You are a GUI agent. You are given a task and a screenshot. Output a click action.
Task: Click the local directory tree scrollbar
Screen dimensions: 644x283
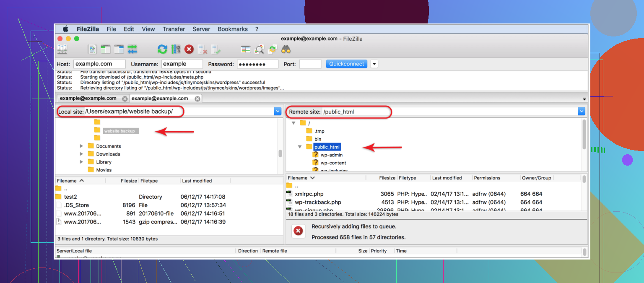click(x=280, y=153)
